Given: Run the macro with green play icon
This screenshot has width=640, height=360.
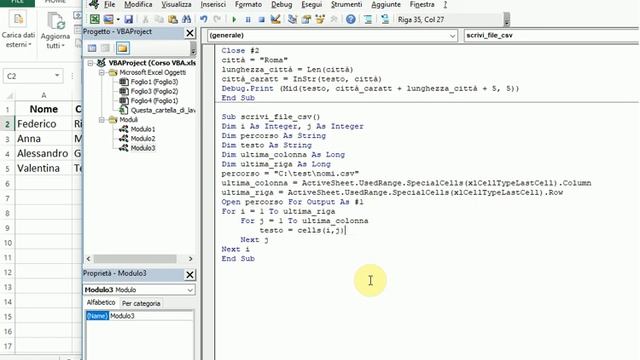Looking at the screenshot, I should click(234, 19).
